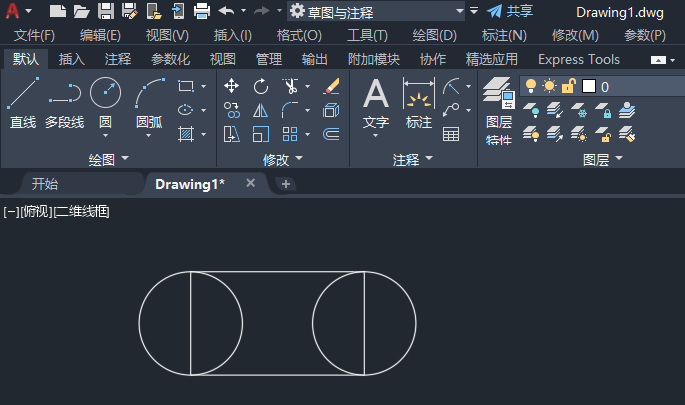
Task: Click the Hatch tool icon
Action: click(x=186, y=134)
